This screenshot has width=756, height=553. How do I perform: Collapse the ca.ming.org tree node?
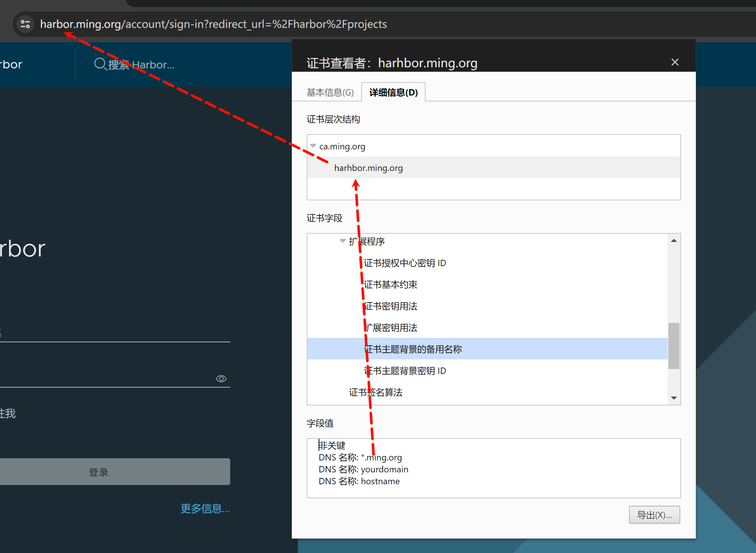313,146
